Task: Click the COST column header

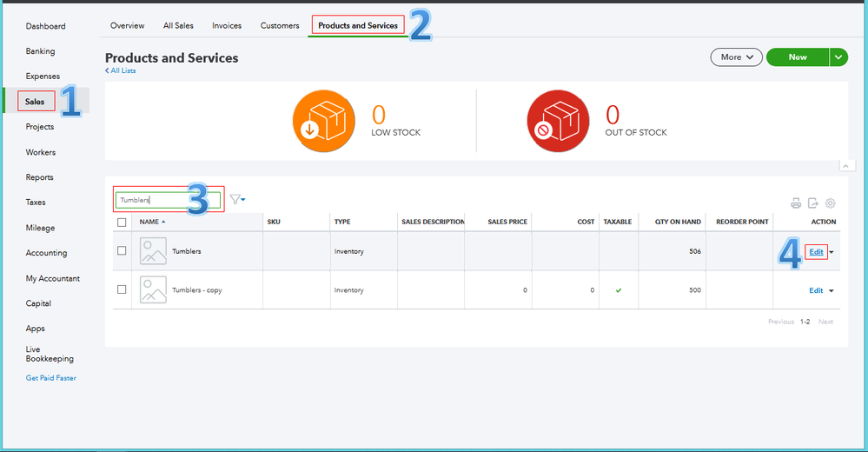Action: [586, 222]
